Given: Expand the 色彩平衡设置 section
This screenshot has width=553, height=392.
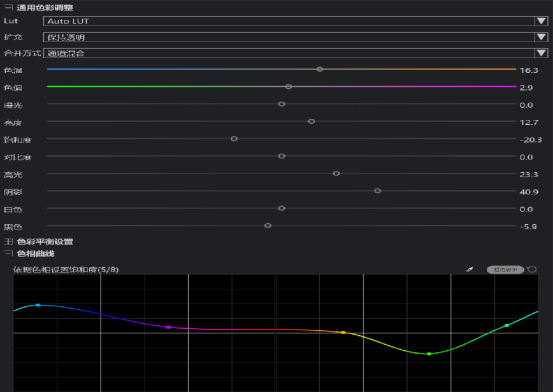Looking at the screenshot, I should 8,242.
